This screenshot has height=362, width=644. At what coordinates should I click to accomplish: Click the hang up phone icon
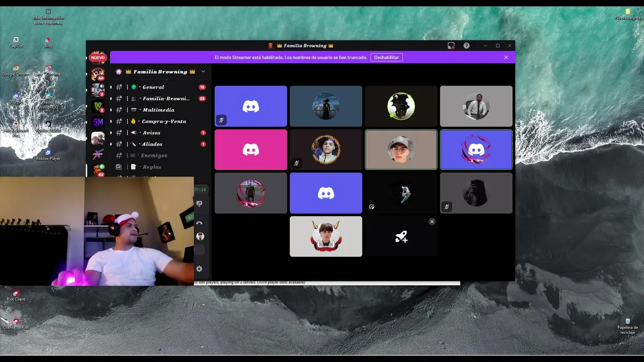[x=199, y=223]
